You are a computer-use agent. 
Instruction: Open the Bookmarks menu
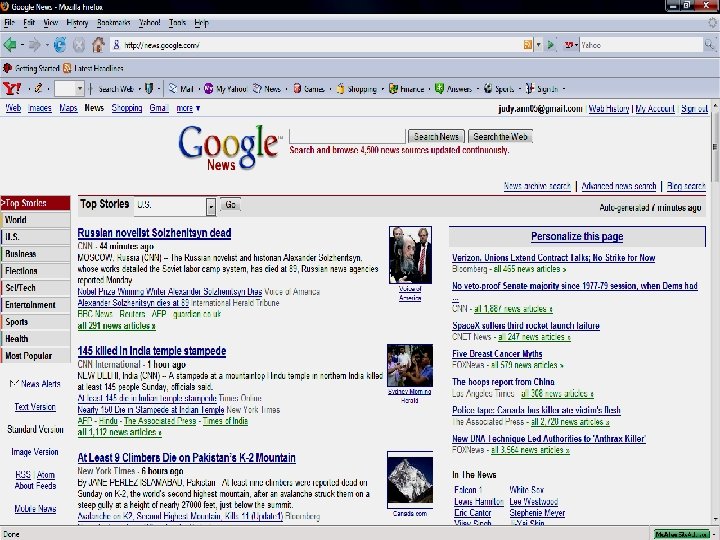coord(113,22)
